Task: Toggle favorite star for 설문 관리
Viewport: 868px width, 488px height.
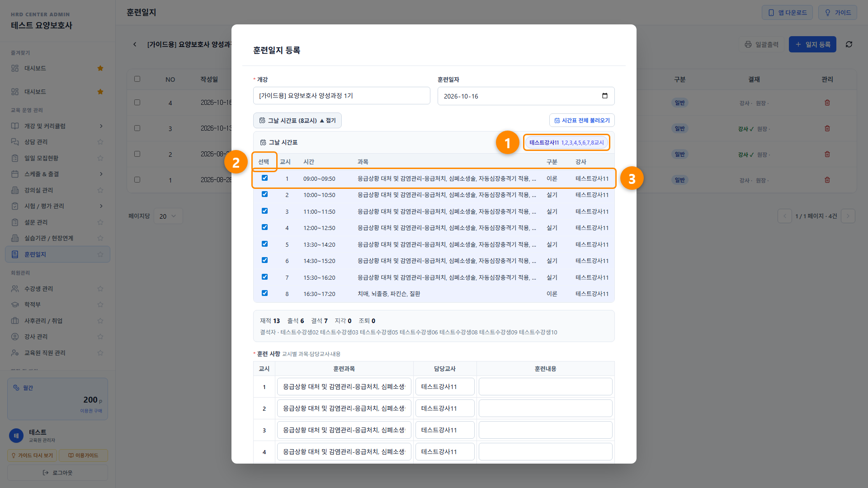Action: pos(100,222)
